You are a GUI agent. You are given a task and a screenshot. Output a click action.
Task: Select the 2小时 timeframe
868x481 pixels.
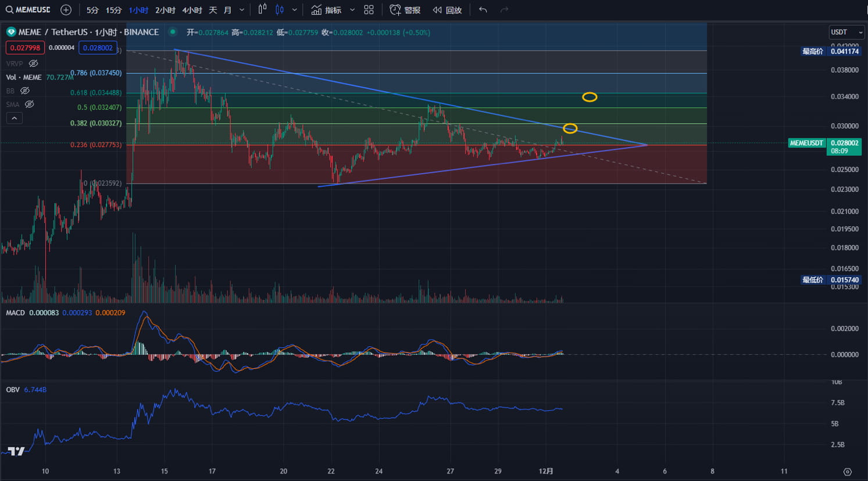tap(165, 10)
